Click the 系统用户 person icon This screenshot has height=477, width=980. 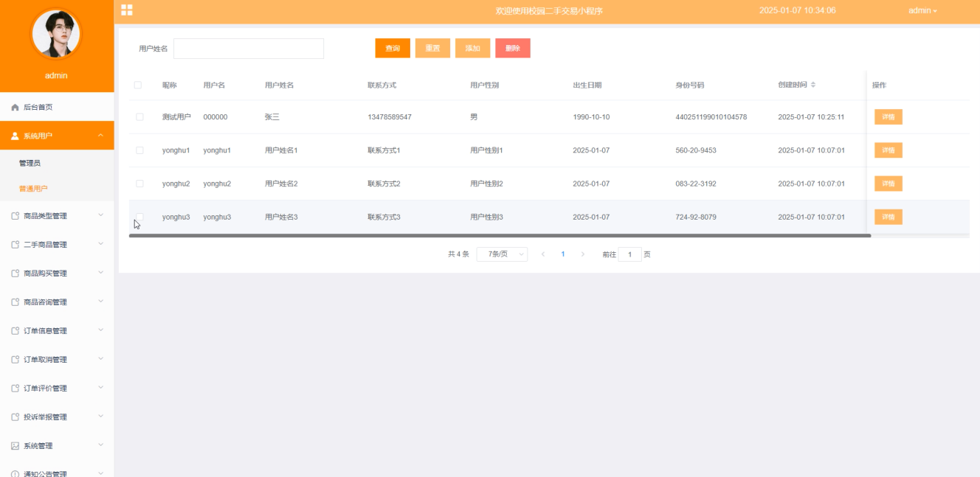tap(15, 136)
